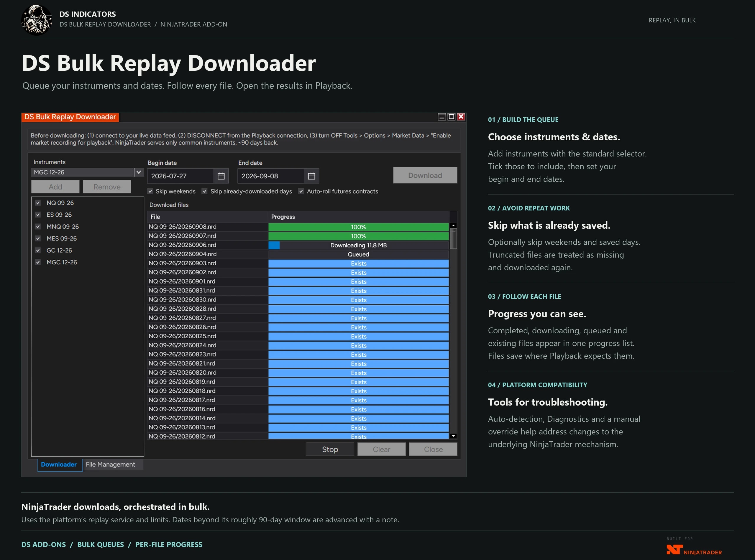The image size is (755, 560).
Task: Open the End date calendar picker
Action: (311, 176)
